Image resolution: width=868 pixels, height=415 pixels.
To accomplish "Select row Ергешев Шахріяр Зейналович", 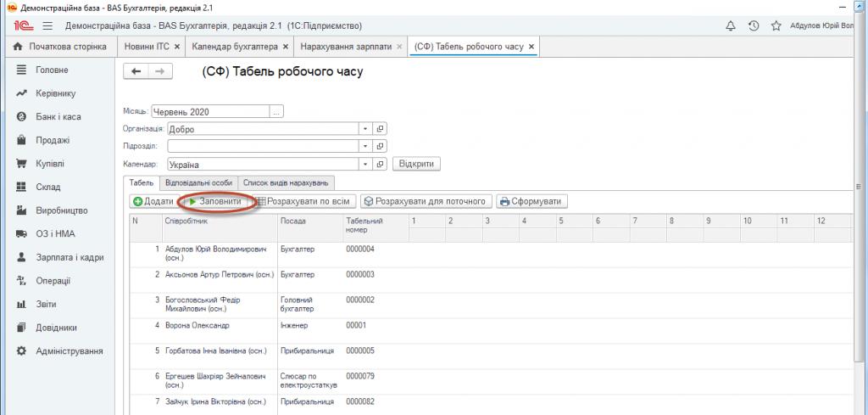I will click(490, 381).
